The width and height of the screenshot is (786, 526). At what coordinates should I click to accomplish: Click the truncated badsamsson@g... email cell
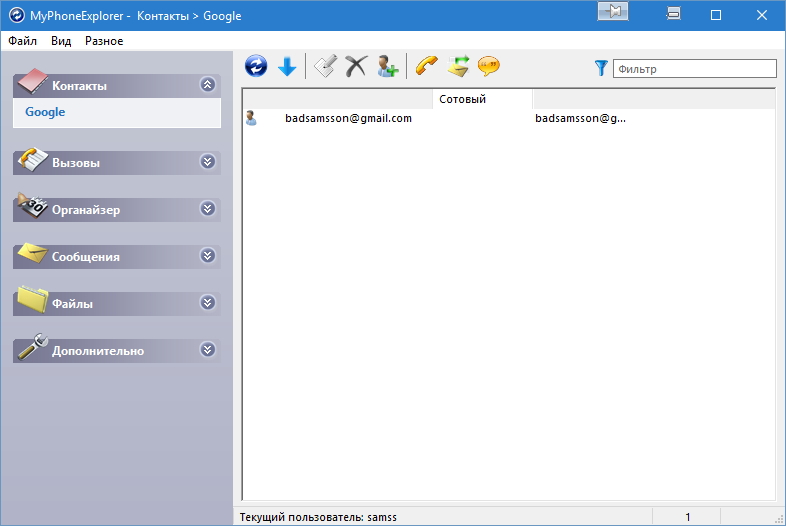(580, 118)
